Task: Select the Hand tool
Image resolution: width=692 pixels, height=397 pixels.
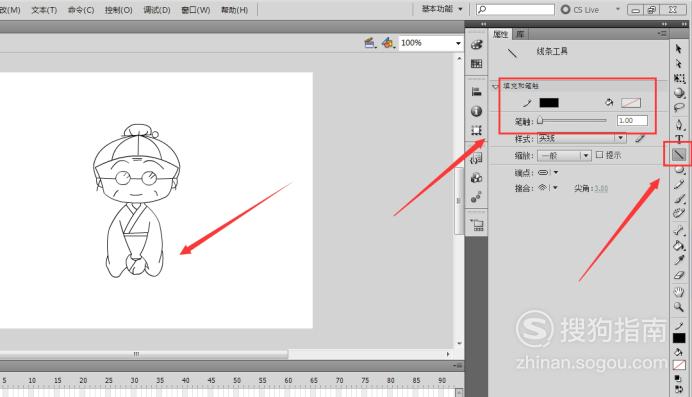Action: pos(679,292)
